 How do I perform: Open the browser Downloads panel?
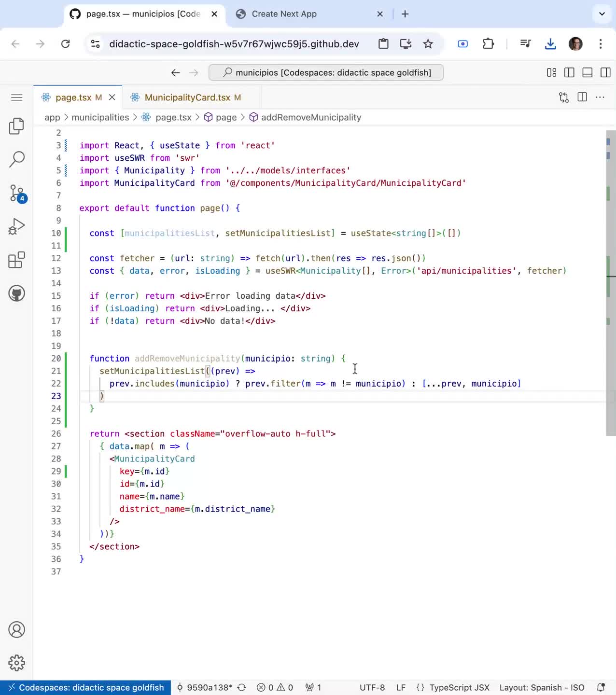coord(550,44)
